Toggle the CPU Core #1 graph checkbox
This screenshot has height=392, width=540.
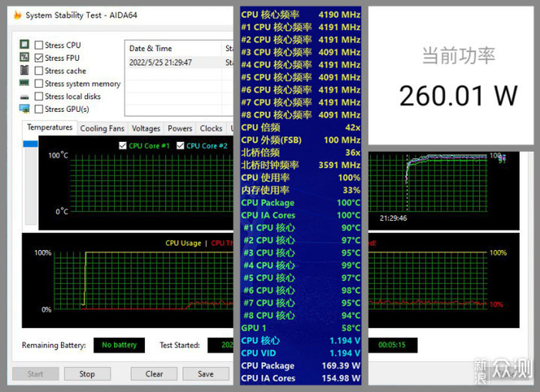123,146
